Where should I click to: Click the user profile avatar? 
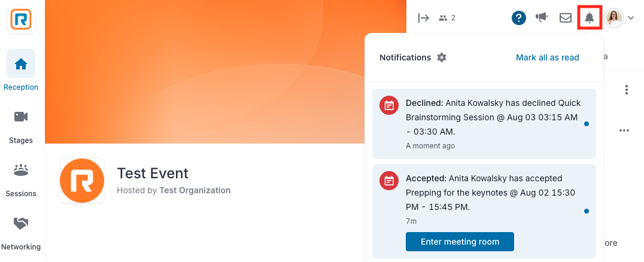(614, 18)
